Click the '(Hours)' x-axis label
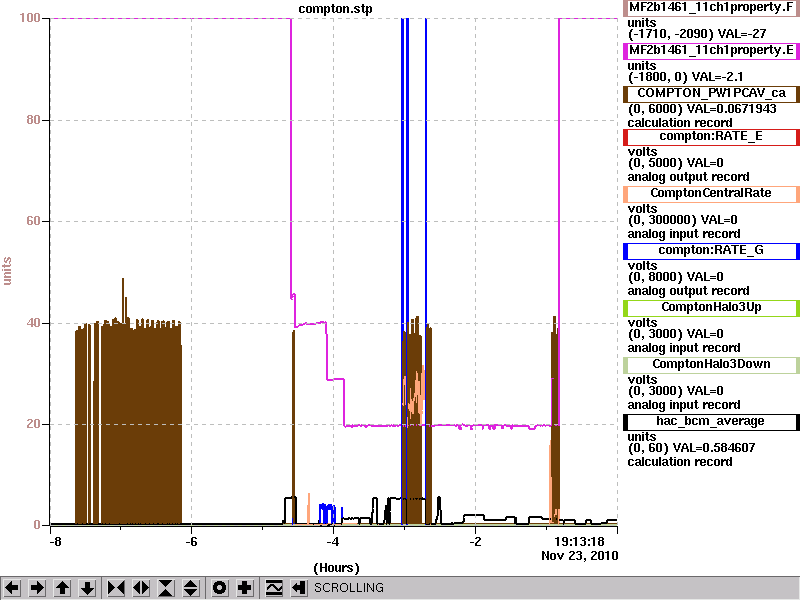800x600 pixels. [336, 568]
